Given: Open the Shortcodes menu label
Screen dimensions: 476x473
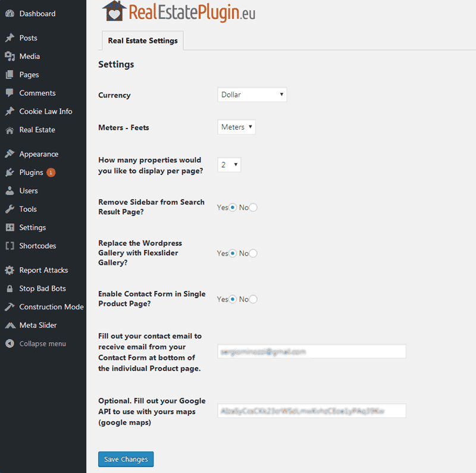Looking at the screenshot, I should click(37, 246).
